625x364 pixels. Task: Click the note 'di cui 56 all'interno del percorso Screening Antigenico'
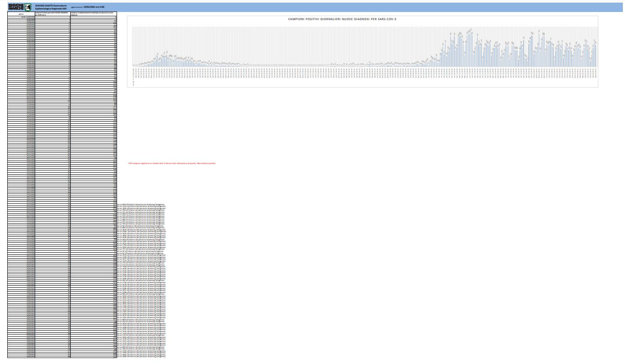140,226
